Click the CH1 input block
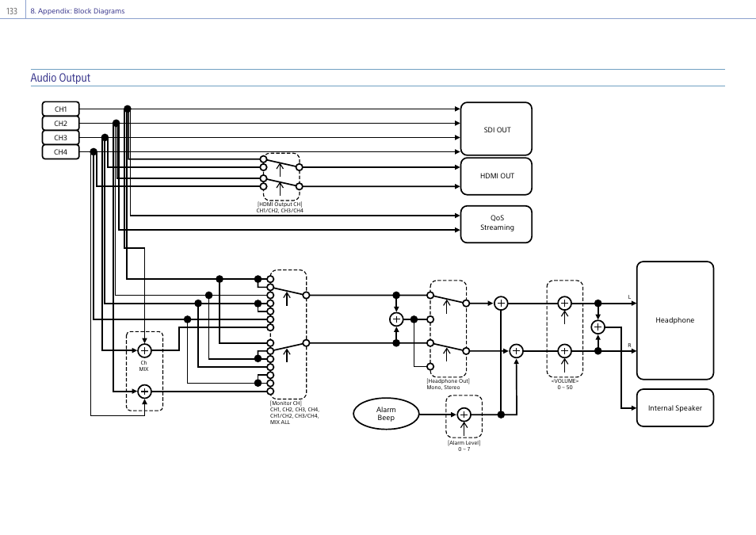Viewport: 756px width, 535px height. (61, 109)
